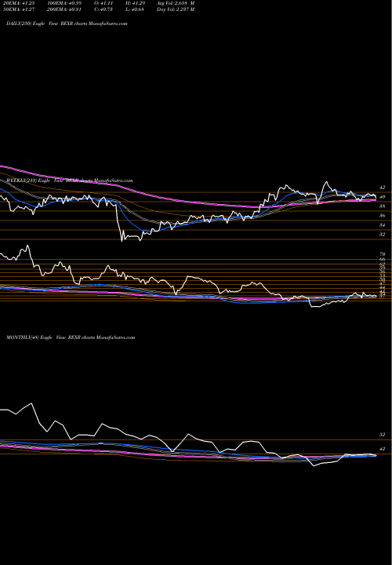Click the 42 price label on weekly axis
The image size is (392, 565).
click(383, 188)
